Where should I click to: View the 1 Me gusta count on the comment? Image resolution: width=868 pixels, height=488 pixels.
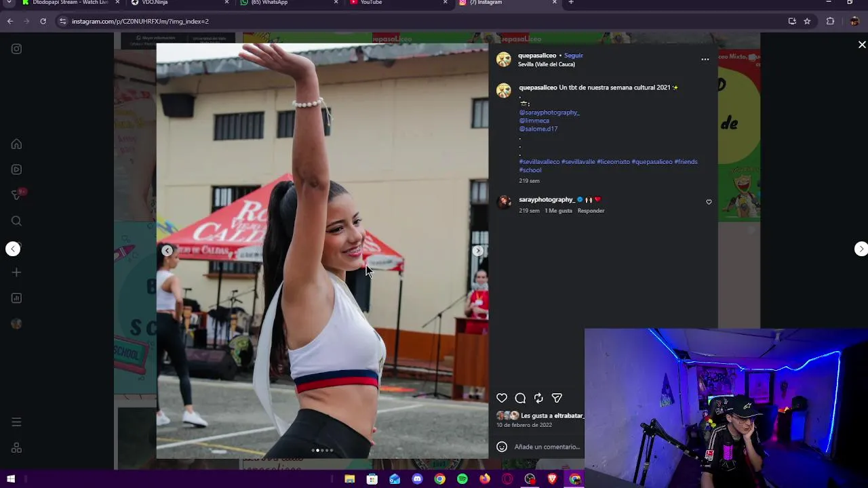559,211
